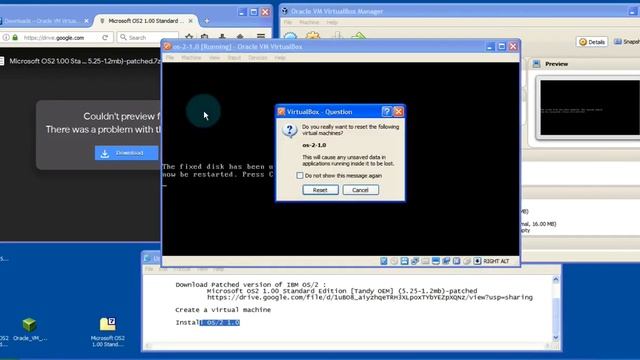Click the file title 'Microsoft OS2 1.00 Sta...patched.7z'

pyautogui.click(x=85, y=61)
